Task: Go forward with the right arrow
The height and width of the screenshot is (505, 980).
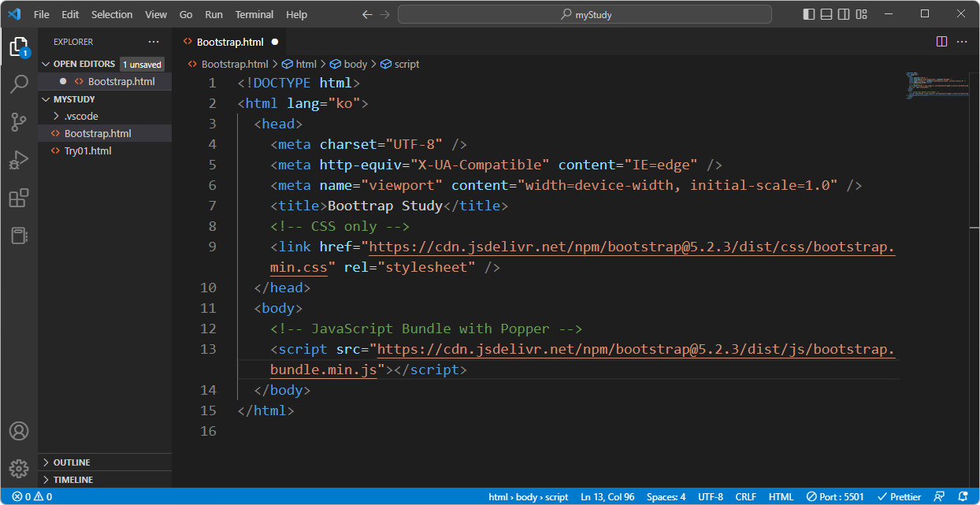Action: tap(385, 14)
